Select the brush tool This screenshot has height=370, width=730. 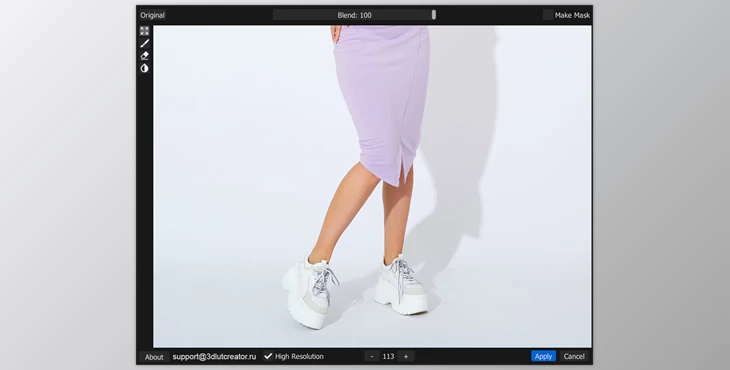click(144, 43)
